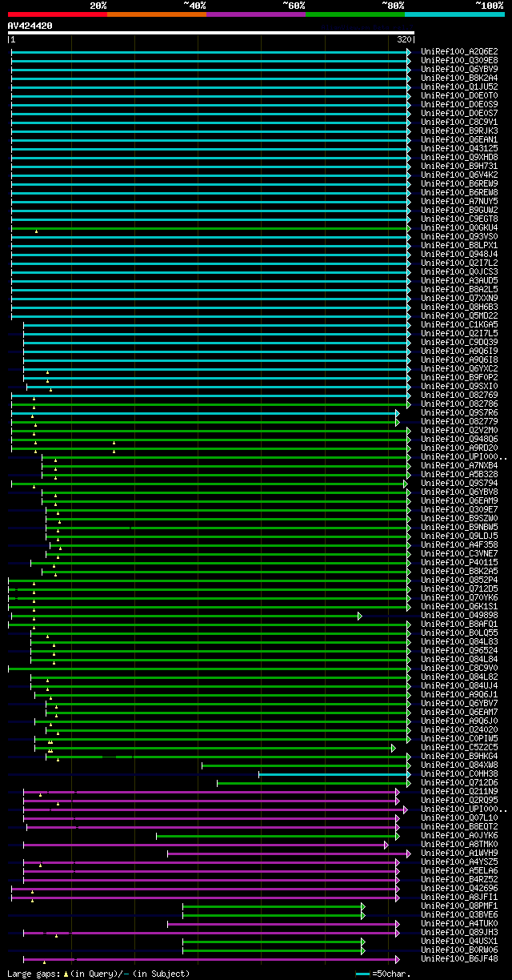Click the =50char. scale legend
This screenshot has width=512, height=980.
click(x=382, y=974)
